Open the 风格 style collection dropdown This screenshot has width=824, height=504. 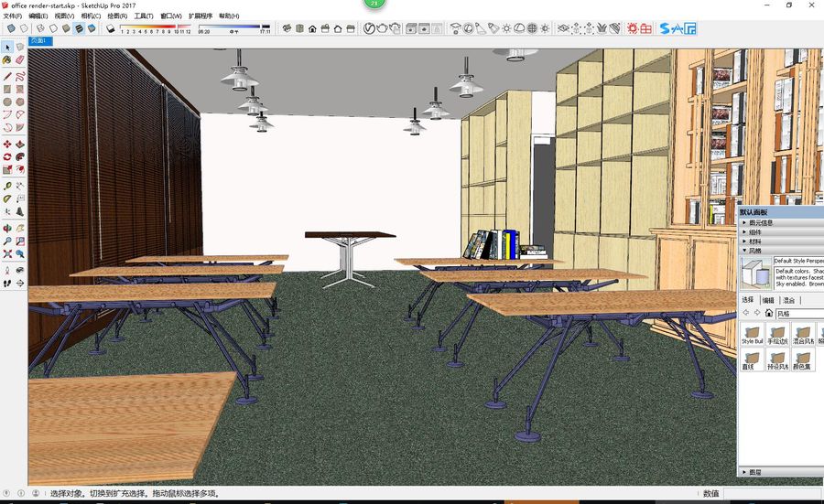[799, 314]
